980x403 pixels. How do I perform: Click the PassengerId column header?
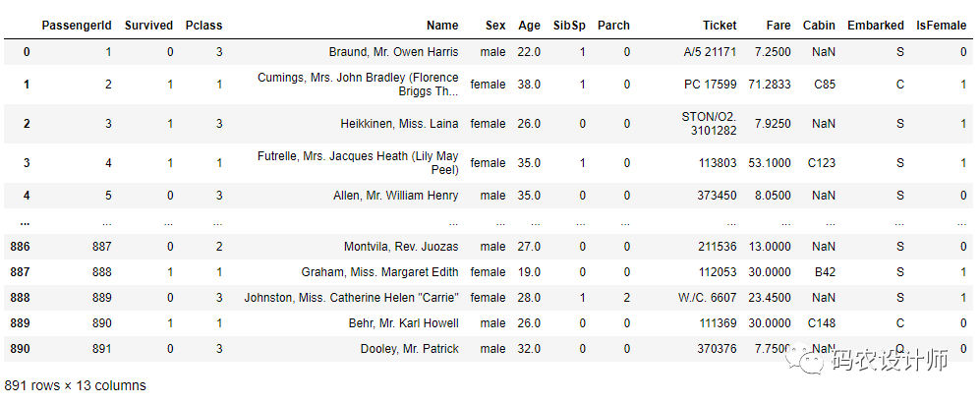coord(76,26)
